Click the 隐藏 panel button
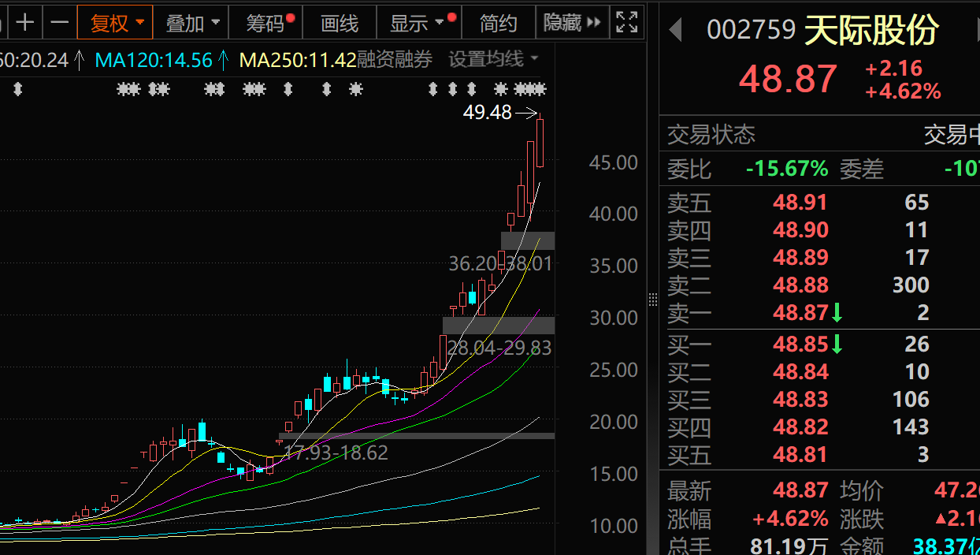 [x=572, y=23]
